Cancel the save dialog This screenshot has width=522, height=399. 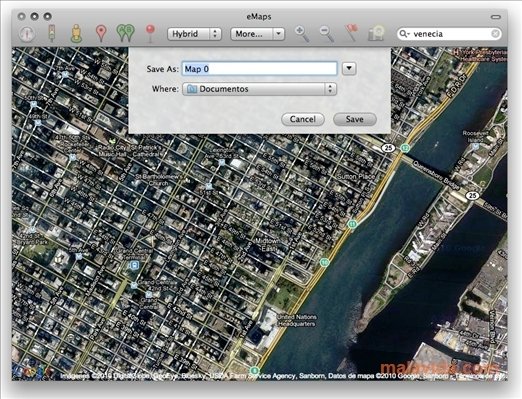(x=303, y=119)
